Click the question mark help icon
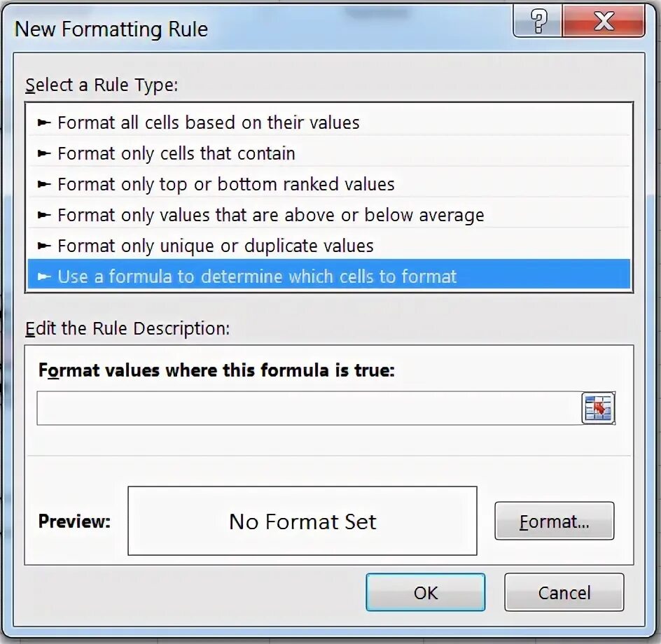The image size is (661, 644). 538,21
